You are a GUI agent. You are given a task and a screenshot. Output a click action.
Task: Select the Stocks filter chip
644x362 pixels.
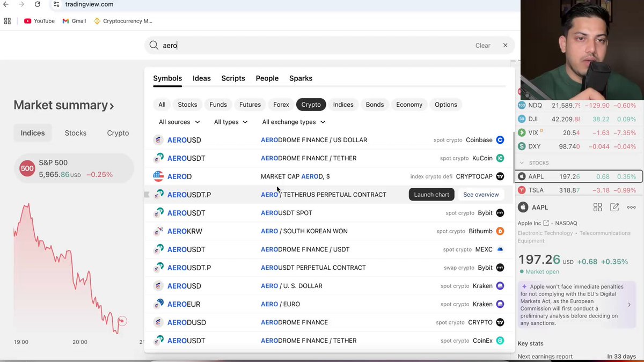point(187,105)
